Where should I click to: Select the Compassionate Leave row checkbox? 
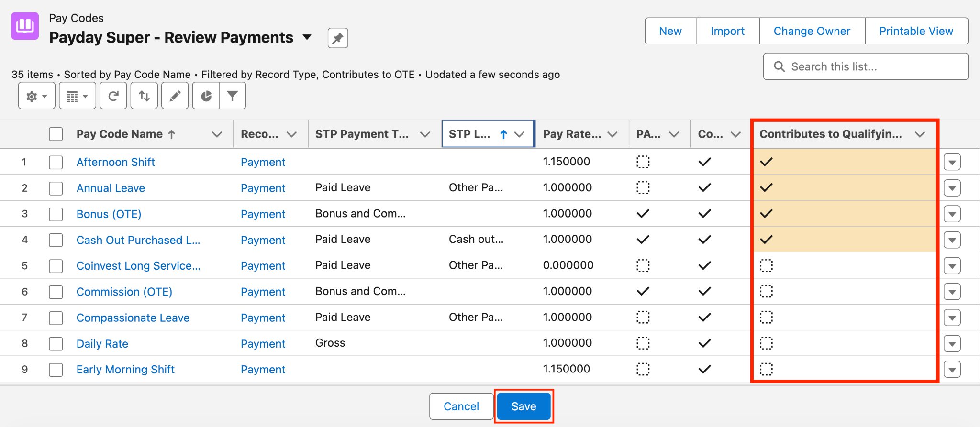56,318
